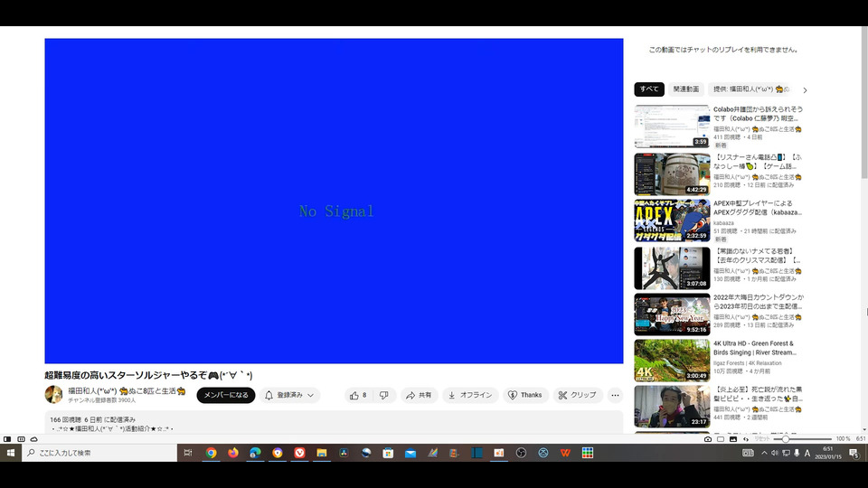Adjust the page zoom slider
868x488 pixels.
pos(802,439)
